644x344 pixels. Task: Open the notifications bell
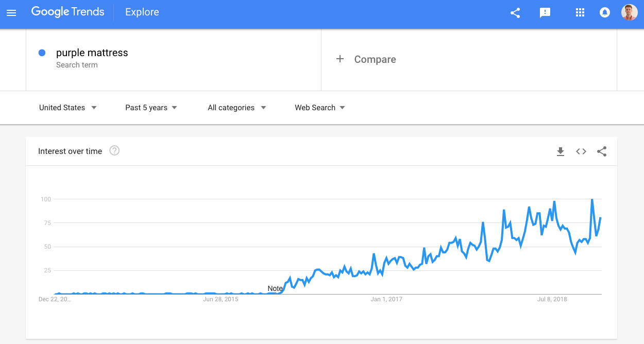605,13
